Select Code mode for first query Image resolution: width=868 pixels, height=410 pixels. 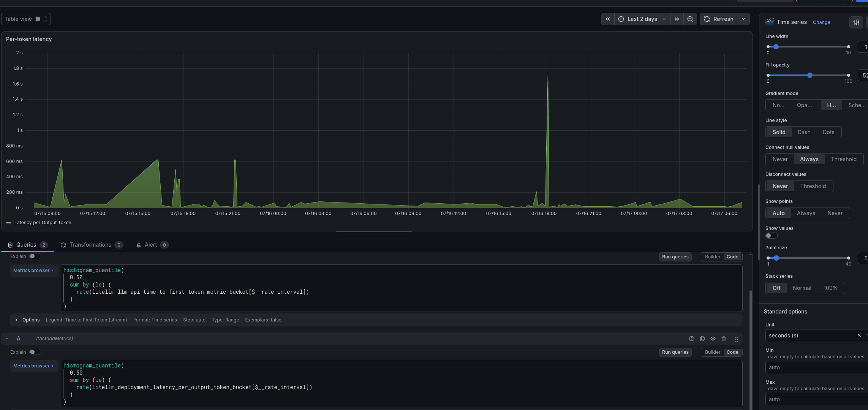pos(732,257)
